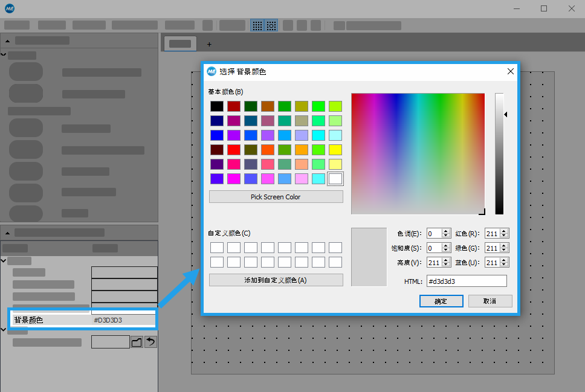The height and width of the screenshot is (392, 585).
Task: Add a new tab with the plus icon
Action: point(209,44)
